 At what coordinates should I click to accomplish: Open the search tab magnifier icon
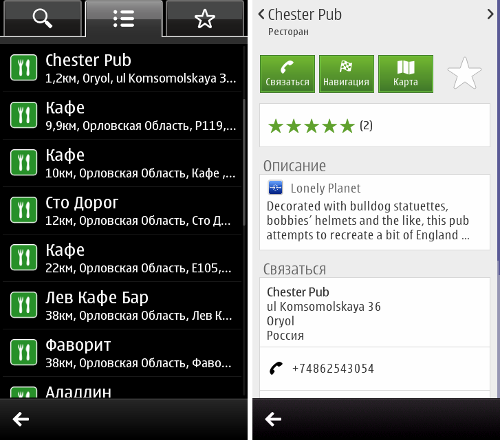[x=42, y=18]
